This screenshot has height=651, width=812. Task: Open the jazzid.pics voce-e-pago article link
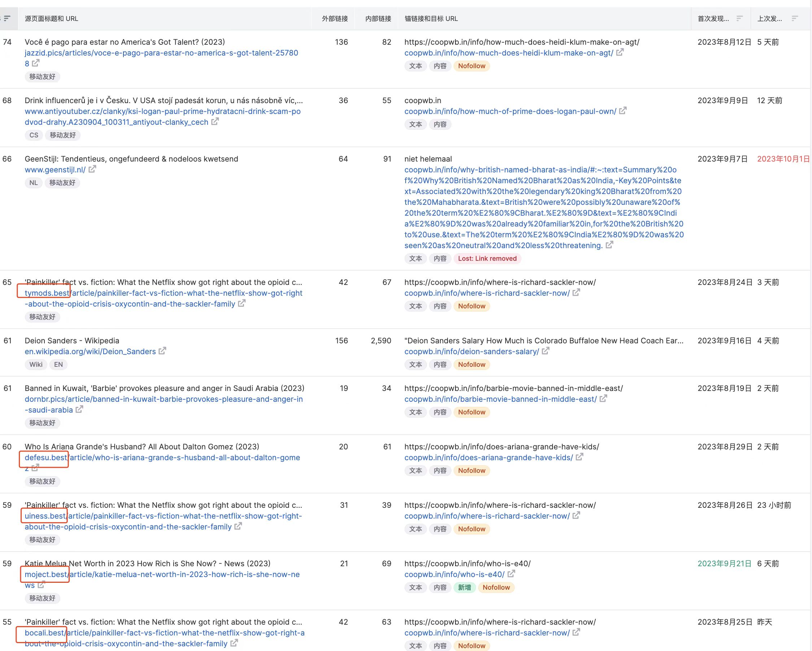pyautogui.click(x=161, y=58)
